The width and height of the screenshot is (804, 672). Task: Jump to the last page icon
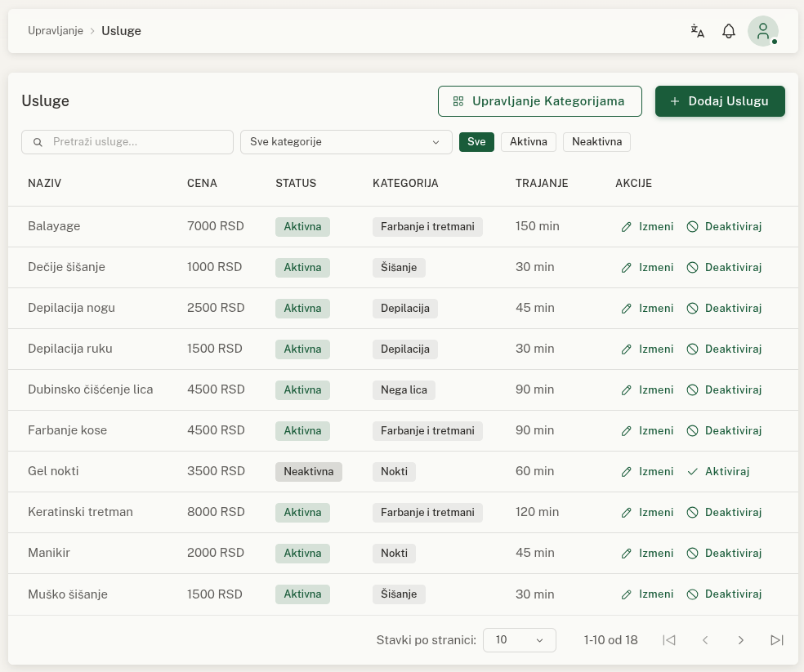[777, 640]
